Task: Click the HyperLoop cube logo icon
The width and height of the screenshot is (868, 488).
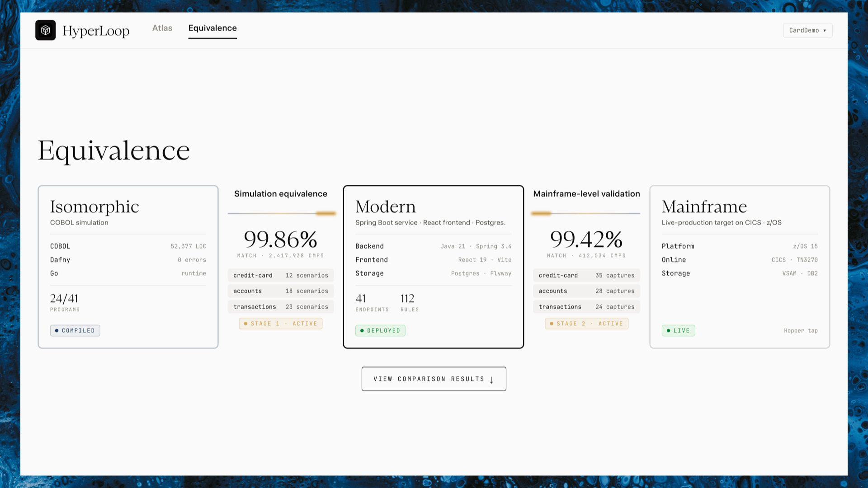Action: (x=45, y=30)
